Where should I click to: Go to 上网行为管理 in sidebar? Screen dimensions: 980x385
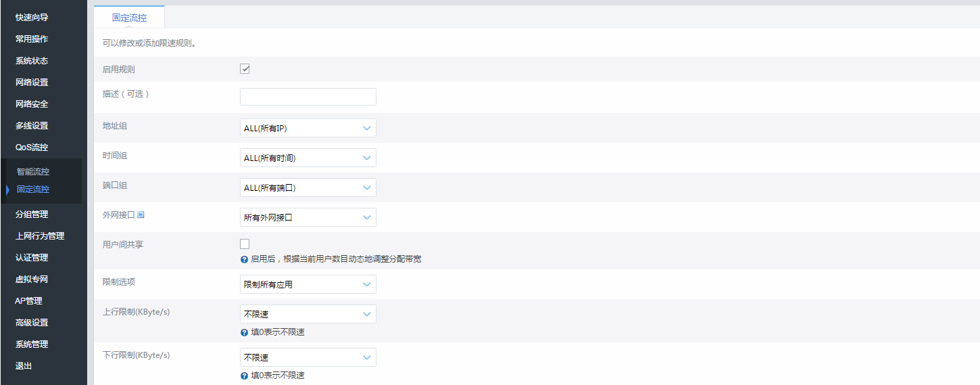[40, 236]
